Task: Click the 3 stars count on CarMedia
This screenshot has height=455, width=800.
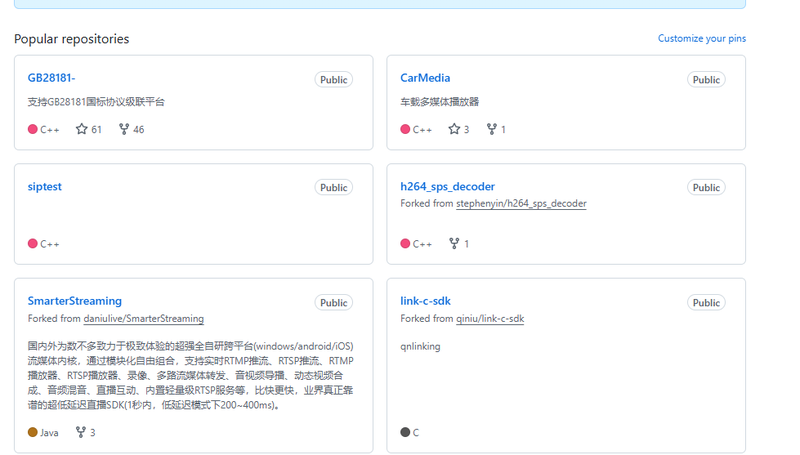Action: pos(466,130)
